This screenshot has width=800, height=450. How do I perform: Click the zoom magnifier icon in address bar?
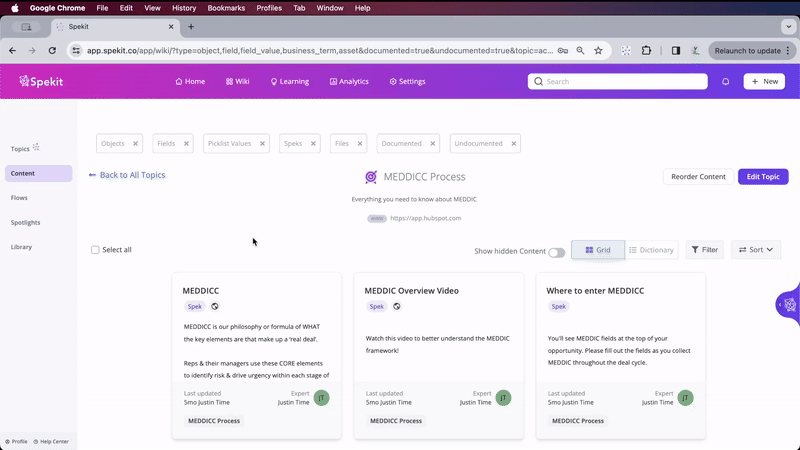[x=580, y=51]
